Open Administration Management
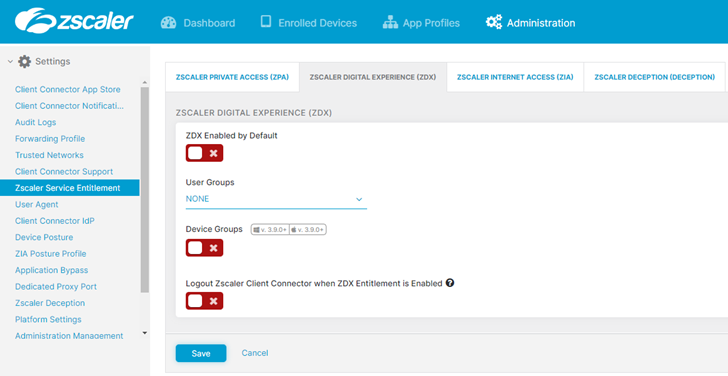The height and width of the screenshot is (376, 728). click(69, 336)
